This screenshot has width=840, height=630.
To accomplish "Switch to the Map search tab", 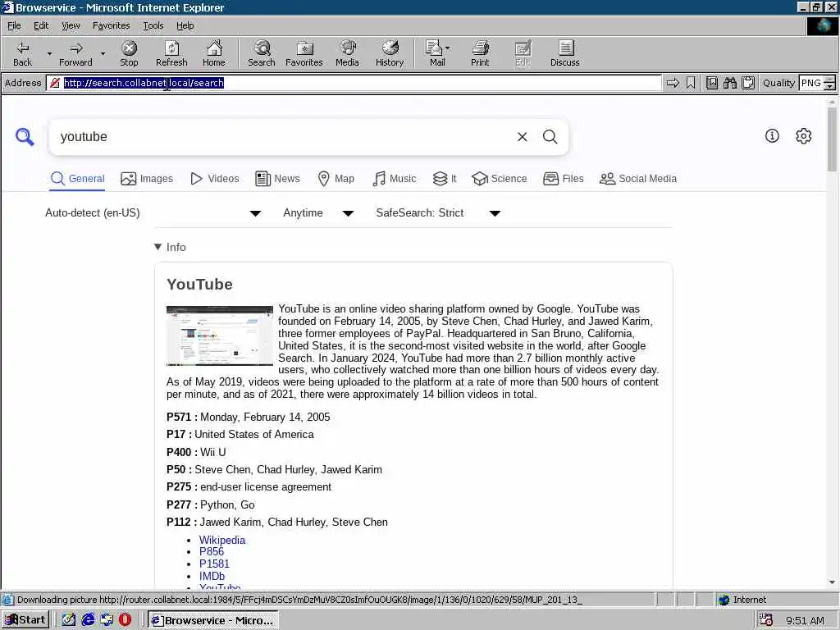I will click(336, 179).
